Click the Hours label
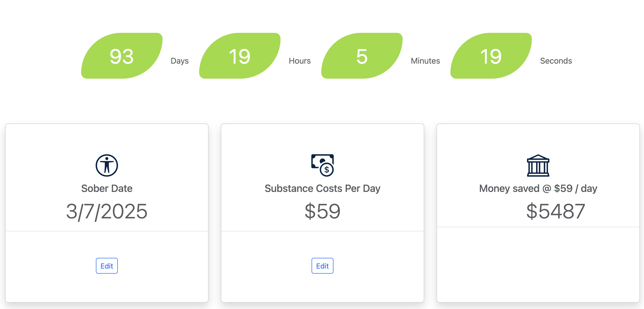 [300, 61]
